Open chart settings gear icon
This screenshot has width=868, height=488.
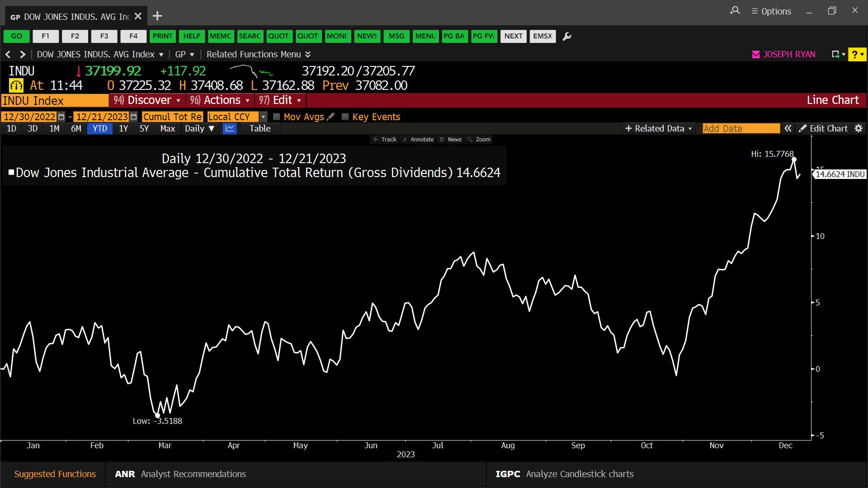pyautogui.click(x=859, y=129)
